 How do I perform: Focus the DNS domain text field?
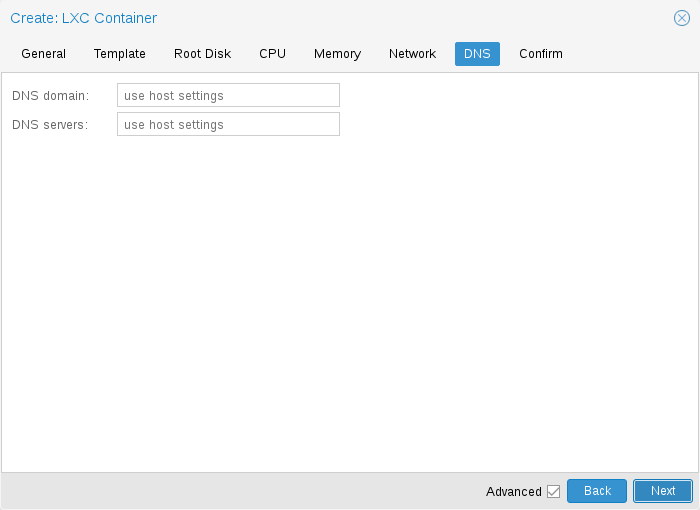coord(228,96)
